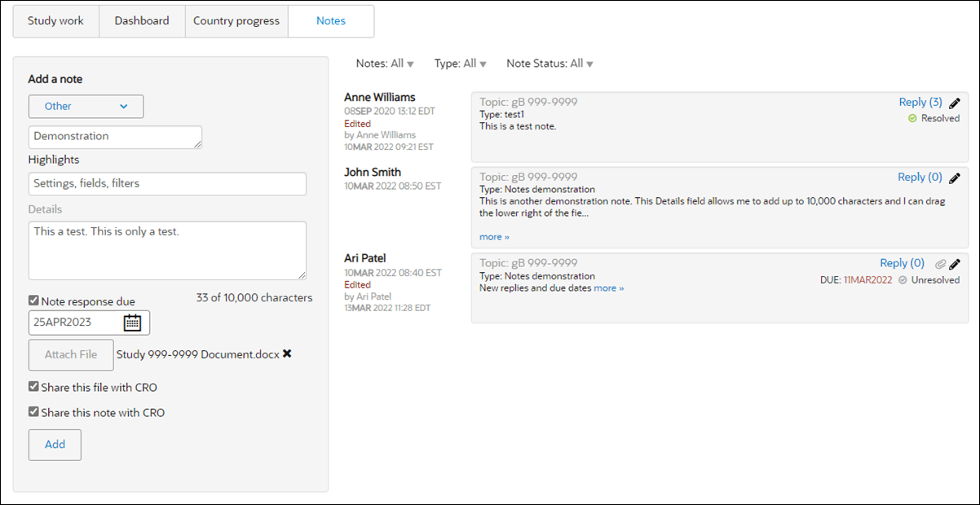Open Reply (3) on Anne Williams' note
This screenshot has height=505, width=980.
pyautogui.click(x=920, y=102)
